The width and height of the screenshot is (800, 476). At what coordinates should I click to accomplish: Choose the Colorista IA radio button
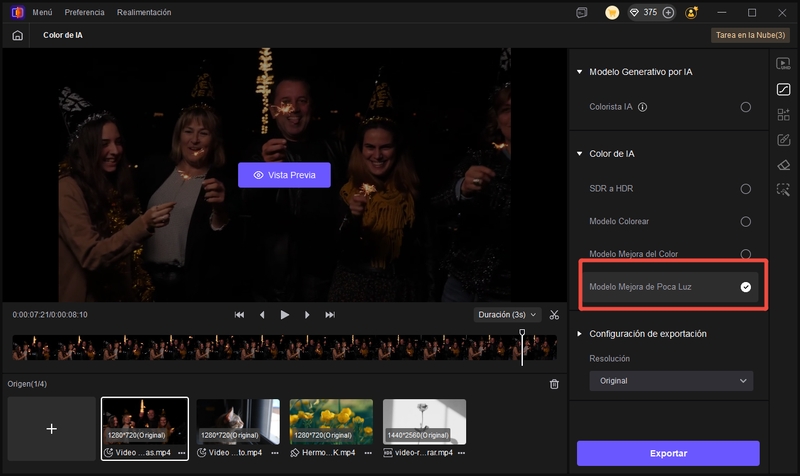tap(745, 107)
